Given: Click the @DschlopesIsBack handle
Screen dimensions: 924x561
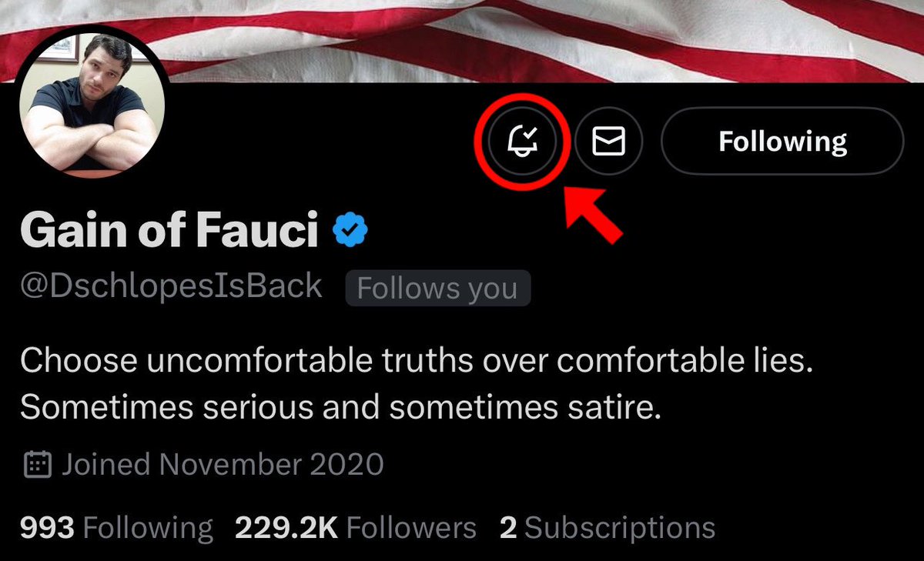Looking at the screenshot, I should point(171,287).
